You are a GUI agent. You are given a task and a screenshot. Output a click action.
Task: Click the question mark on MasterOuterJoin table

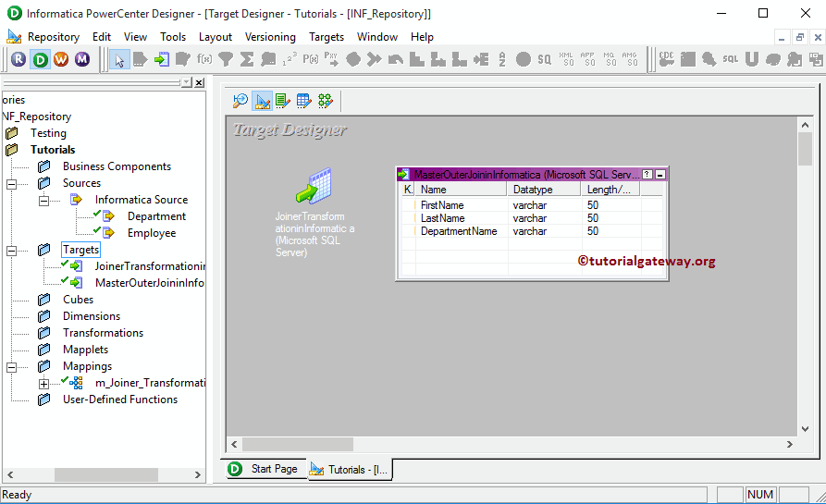point(647,175)
